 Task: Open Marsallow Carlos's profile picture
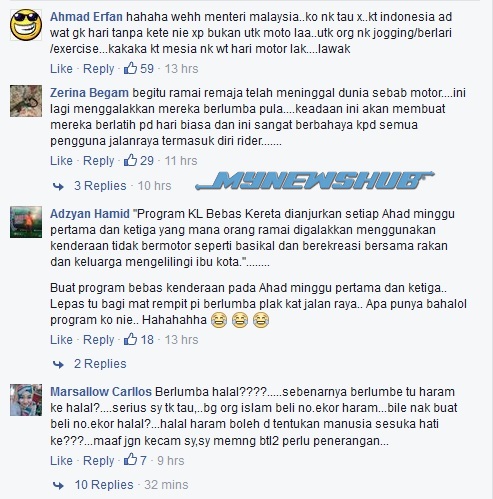click(26, 400)
